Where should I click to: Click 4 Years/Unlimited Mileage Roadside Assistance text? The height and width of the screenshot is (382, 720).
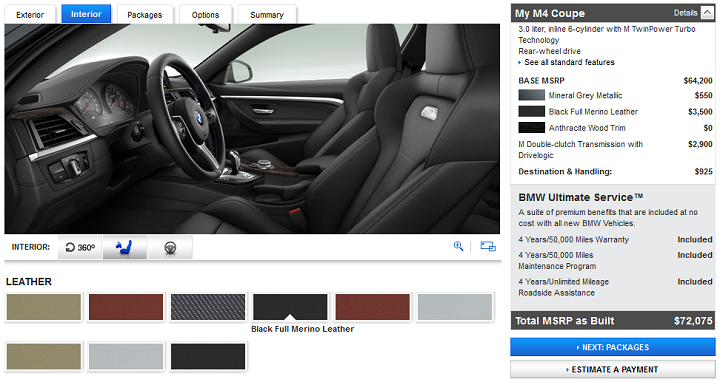click(563, 287)
